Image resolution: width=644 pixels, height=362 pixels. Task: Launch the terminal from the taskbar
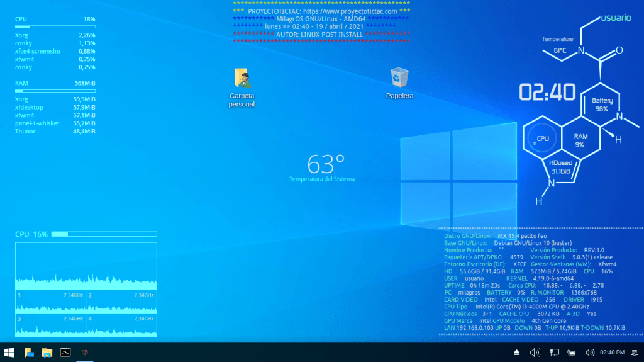[x=65, y=353]
